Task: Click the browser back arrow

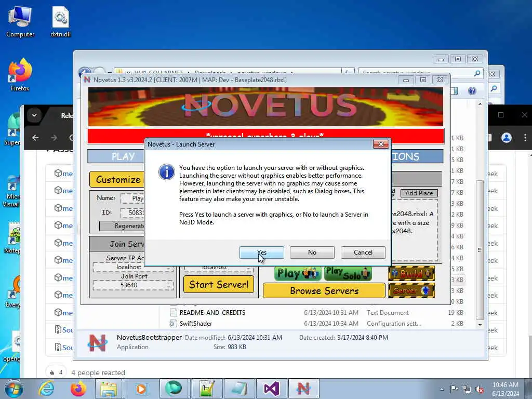Action: tap(35, 138)
